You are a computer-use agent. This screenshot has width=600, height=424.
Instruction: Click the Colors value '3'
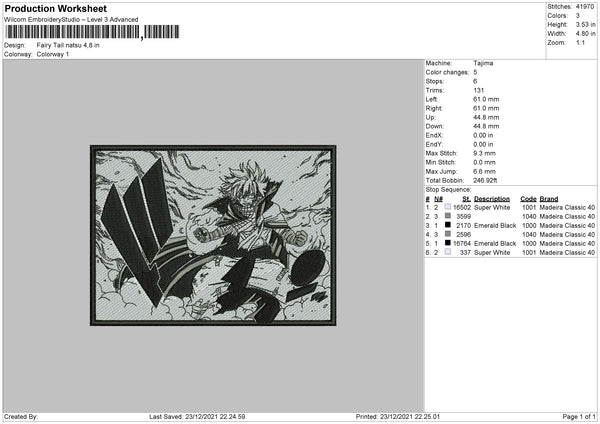[x=578, y=16]
